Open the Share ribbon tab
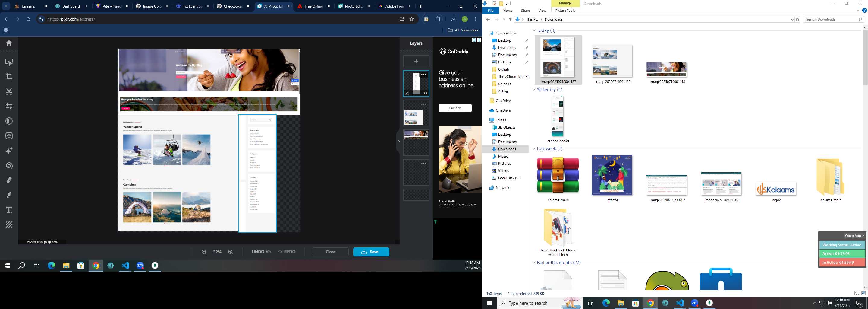 tap(525, 11)
